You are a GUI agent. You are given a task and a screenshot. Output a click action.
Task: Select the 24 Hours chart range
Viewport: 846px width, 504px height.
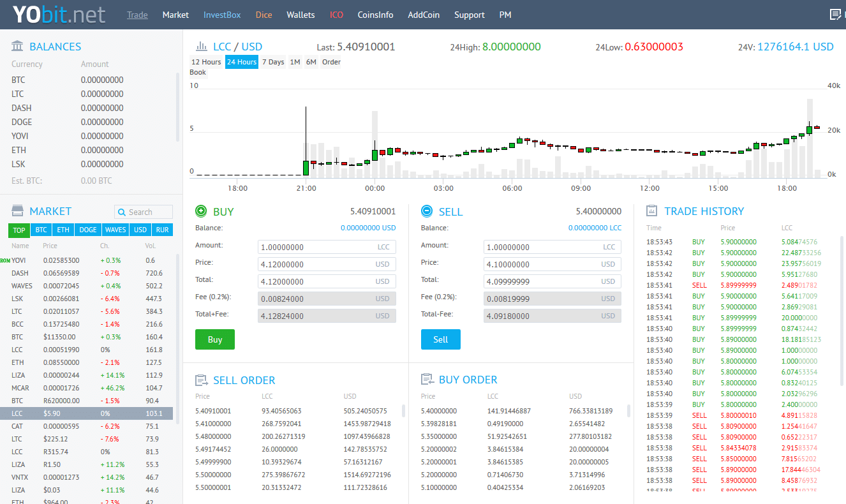tap(242, 62)
